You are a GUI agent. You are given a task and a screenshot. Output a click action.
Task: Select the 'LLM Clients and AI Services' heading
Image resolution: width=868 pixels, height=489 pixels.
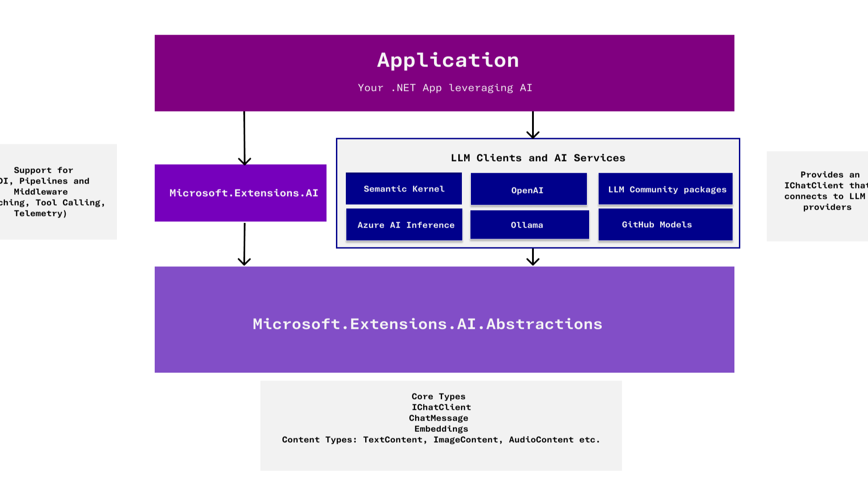pyautogui.click(x=538, y=158)
